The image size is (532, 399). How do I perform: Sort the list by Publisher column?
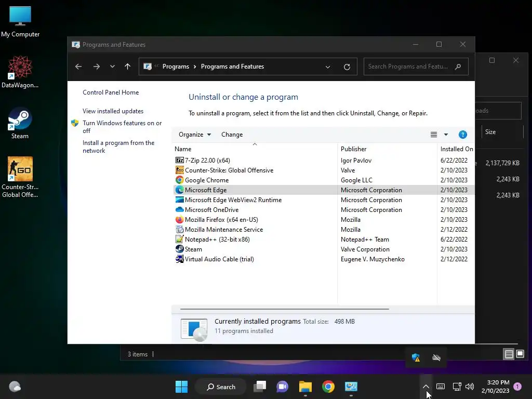pos(387,149)
